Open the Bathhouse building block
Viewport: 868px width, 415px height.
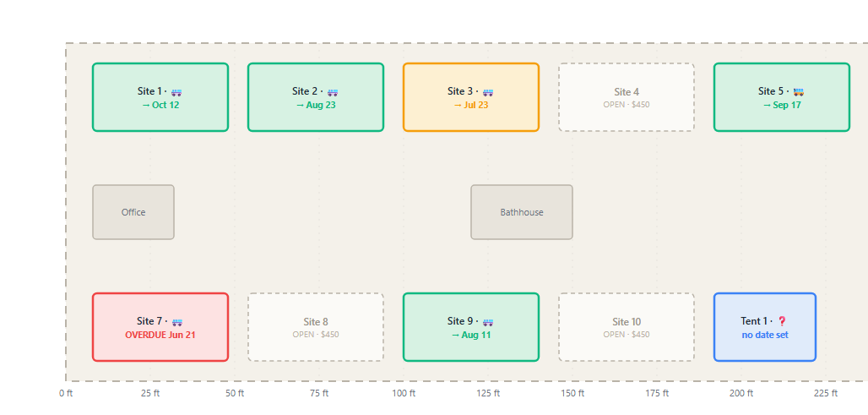point(522,212)
